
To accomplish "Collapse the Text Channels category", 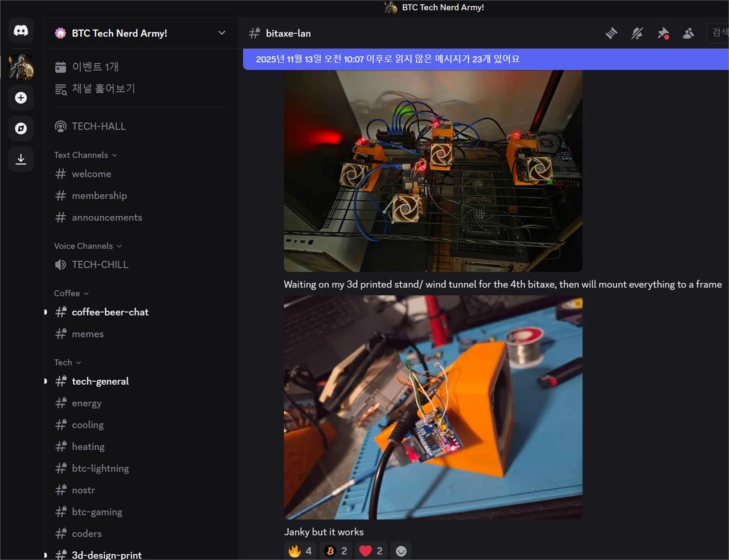I will click(85, 155).
